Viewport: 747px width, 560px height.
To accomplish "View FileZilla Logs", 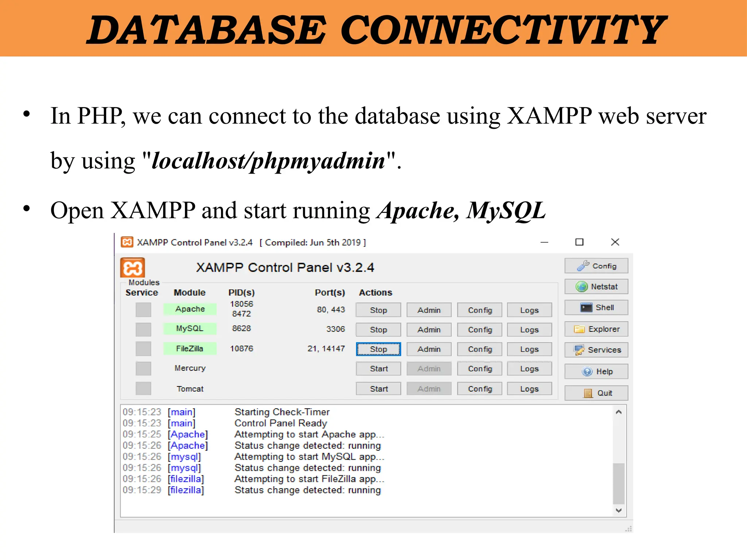I will tap(529, 349).
